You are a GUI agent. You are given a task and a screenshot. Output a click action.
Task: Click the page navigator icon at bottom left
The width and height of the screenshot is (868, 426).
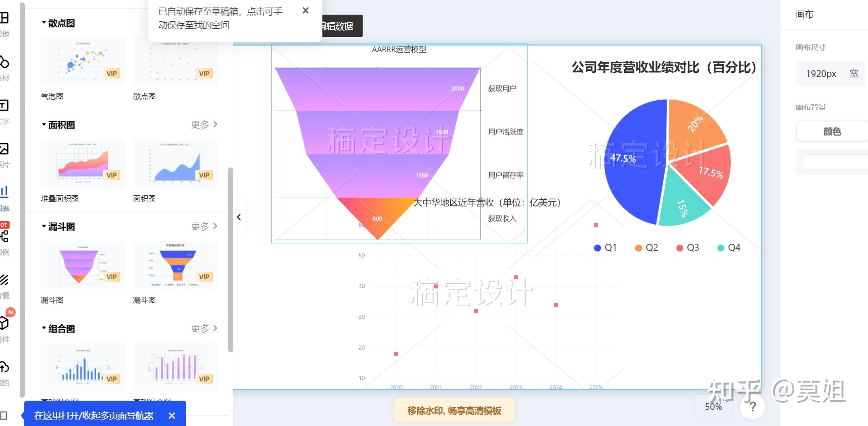[x=4, y=415]
